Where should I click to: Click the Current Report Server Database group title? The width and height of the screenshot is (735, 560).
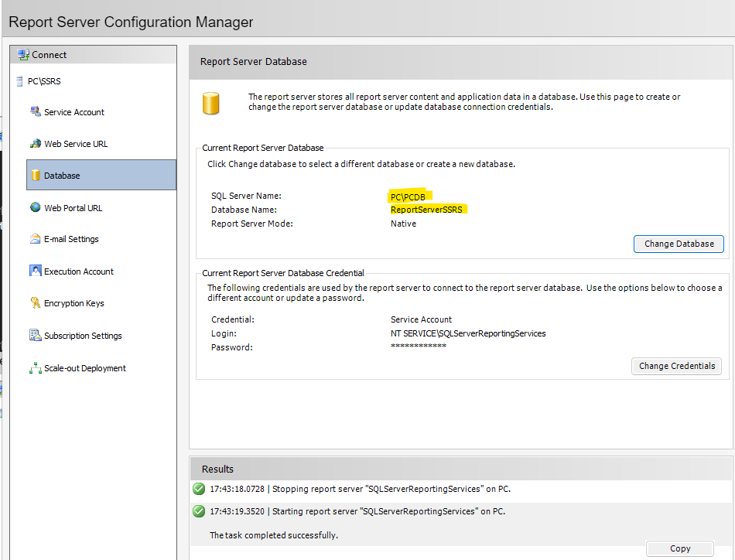[x=262, y=148]
